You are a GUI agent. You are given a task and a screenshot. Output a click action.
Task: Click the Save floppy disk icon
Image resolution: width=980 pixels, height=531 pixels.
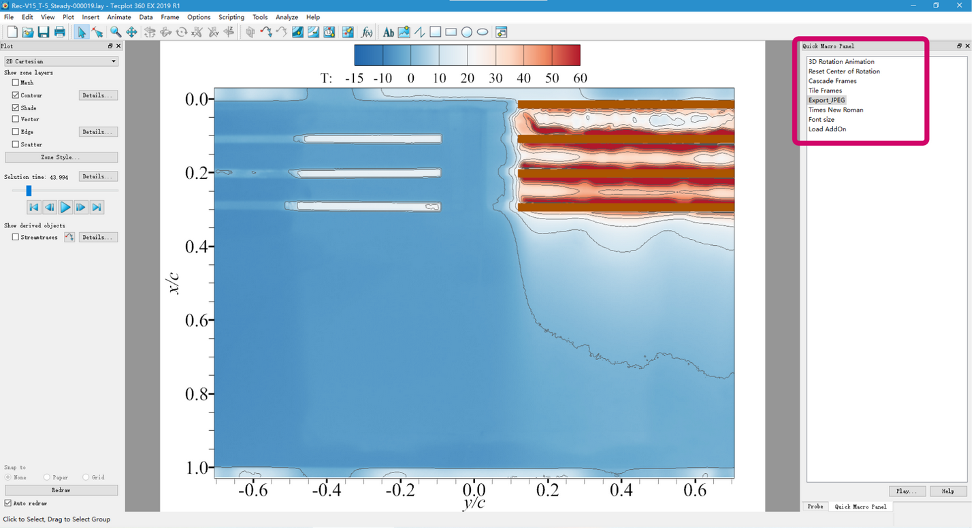(44, 32)
